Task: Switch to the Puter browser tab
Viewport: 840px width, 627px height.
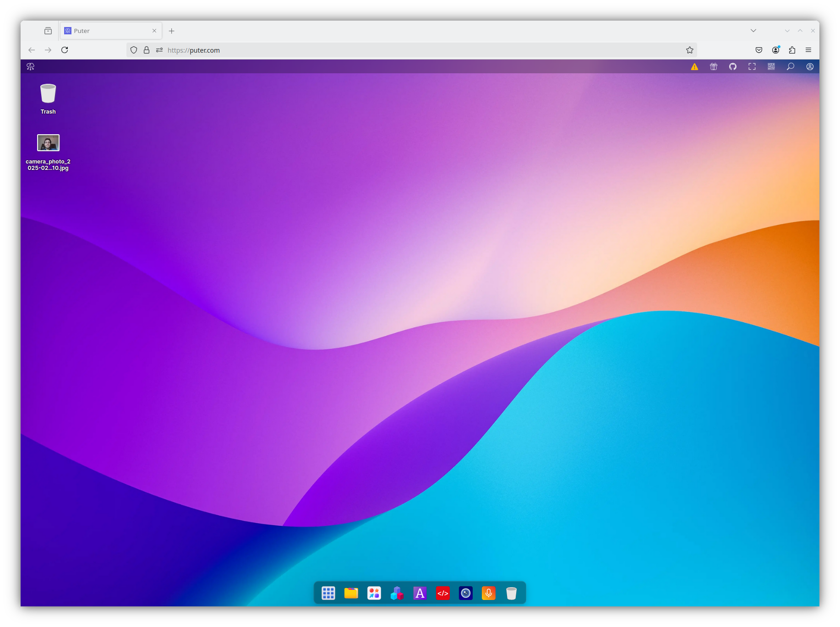Action: pos(111,31)
